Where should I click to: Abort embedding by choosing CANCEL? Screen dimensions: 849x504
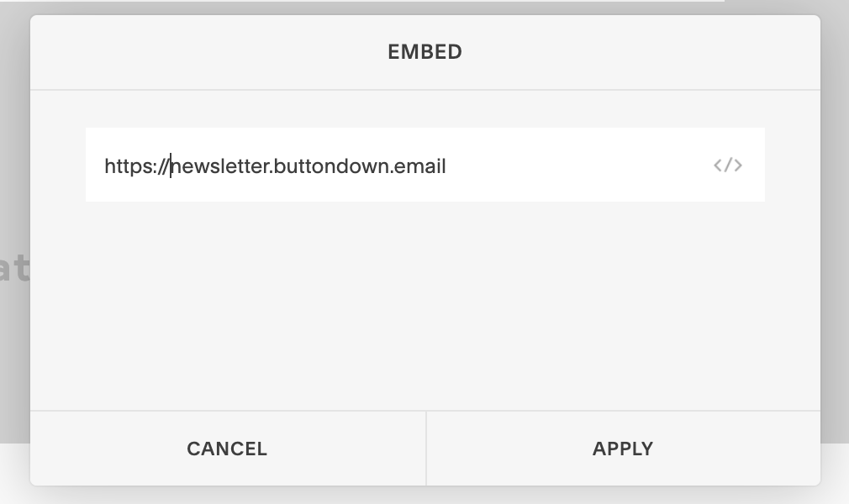tap(228, 449)
